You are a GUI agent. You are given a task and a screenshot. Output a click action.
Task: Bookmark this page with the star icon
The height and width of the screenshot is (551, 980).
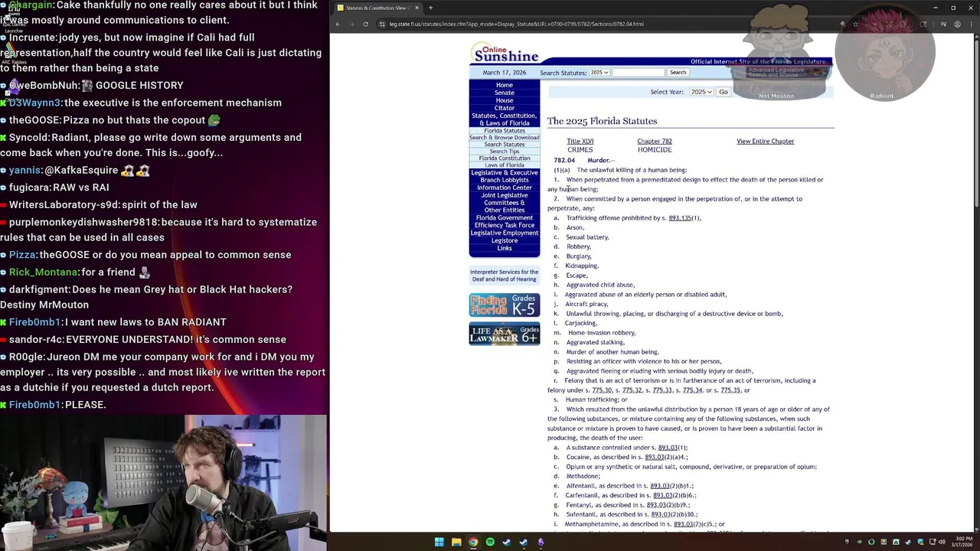tap(855, 24)
